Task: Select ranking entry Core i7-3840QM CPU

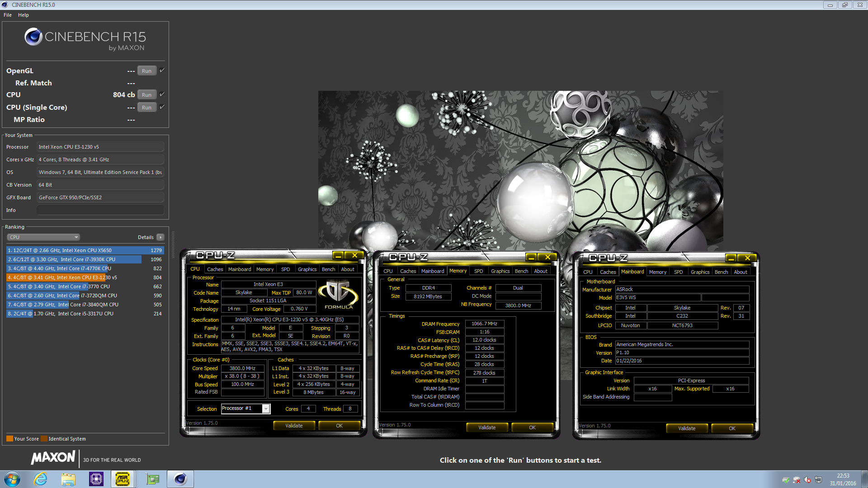Action: click(85, 305)
